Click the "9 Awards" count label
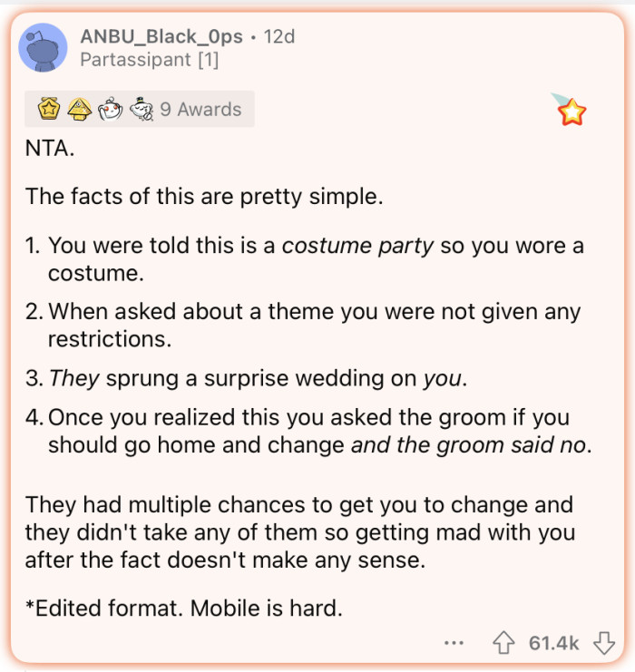The height and width of the screenshot is (672, 635). click(200, 110)
